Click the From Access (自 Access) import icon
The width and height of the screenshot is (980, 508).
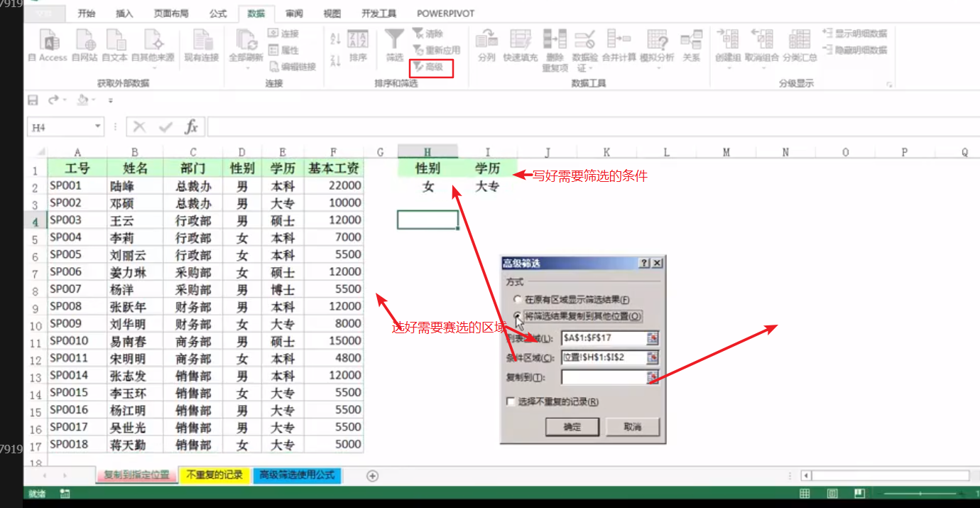tap(48, 45)
